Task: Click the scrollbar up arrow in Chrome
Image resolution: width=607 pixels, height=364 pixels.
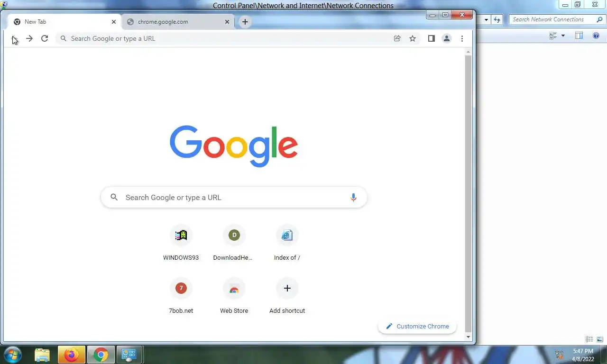Action: click(x=469, y=51)
